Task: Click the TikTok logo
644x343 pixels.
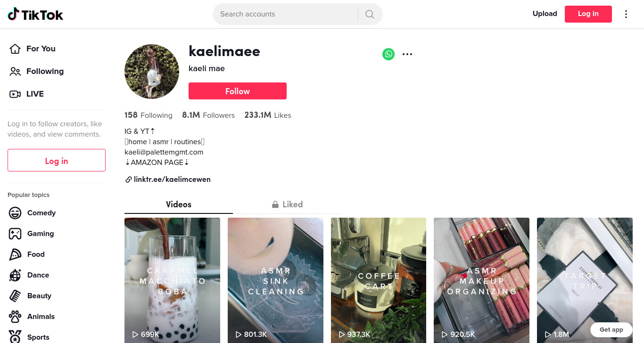Action: pyautogui.click(x=35, y=14)
